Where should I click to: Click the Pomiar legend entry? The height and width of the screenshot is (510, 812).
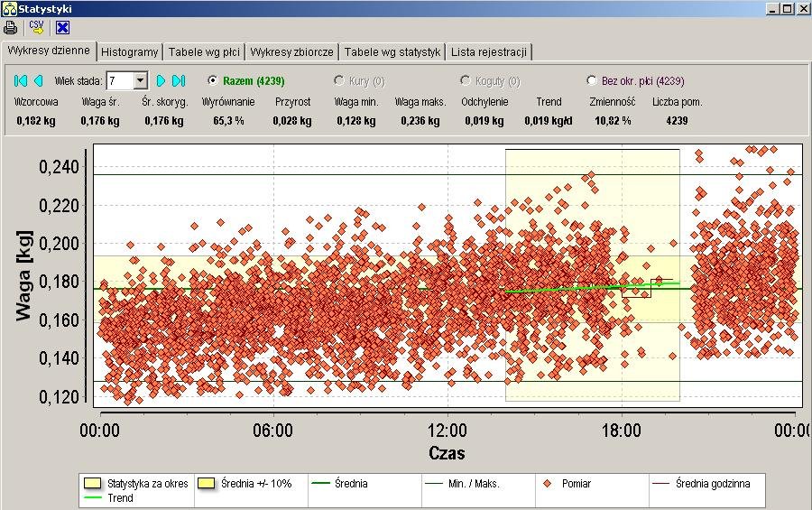click(x=568, y=484)
